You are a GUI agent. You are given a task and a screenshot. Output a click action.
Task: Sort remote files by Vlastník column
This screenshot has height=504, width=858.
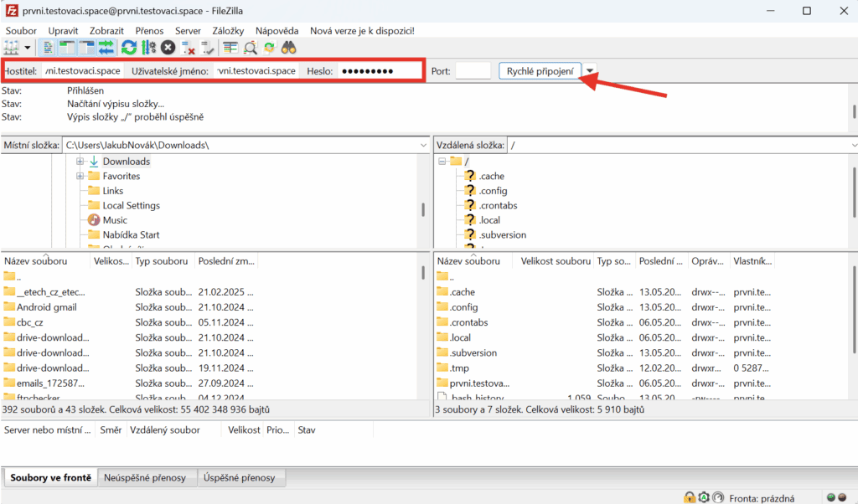(752, 261)
